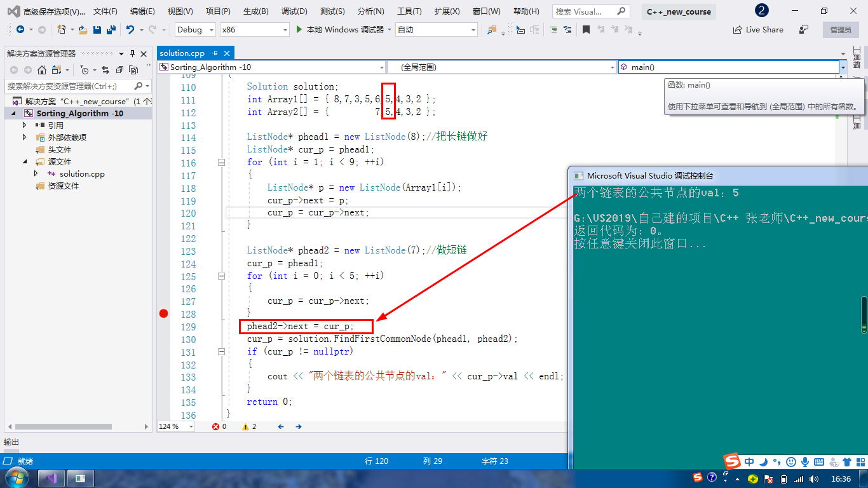Click the open file folder toolbar icon
868x488 pixels.
(x=83, y=29)
